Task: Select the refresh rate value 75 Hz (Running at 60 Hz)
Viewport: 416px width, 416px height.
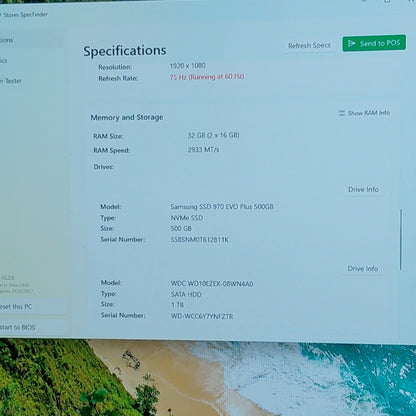Action: tap(207, 77)
